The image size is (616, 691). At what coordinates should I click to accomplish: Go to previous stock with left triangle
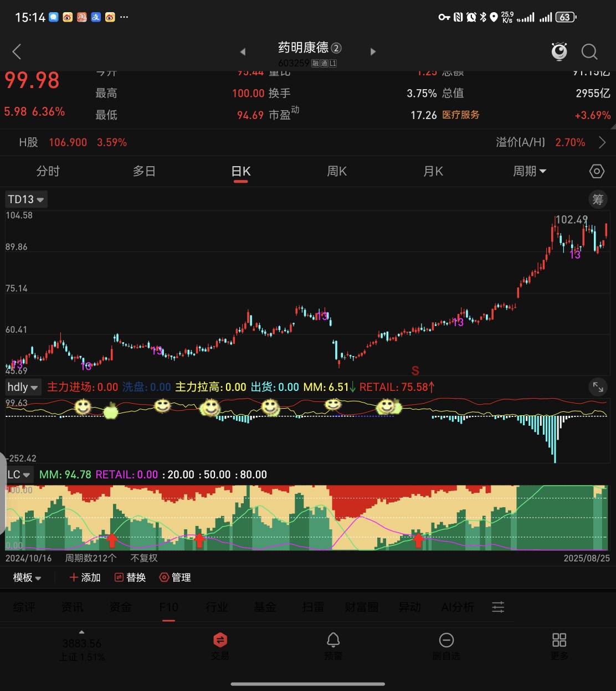(243, 52)
